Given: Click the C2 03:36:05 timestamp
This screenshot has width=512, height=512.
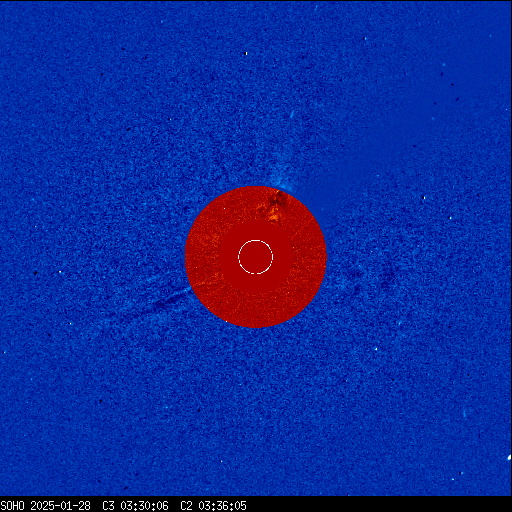Looking at the screenshot, I should (x=213, y=506).
